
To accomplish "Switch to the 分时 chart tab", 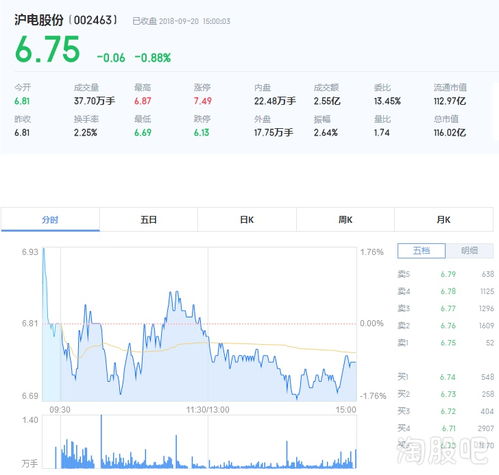I will tap(50, 219).
